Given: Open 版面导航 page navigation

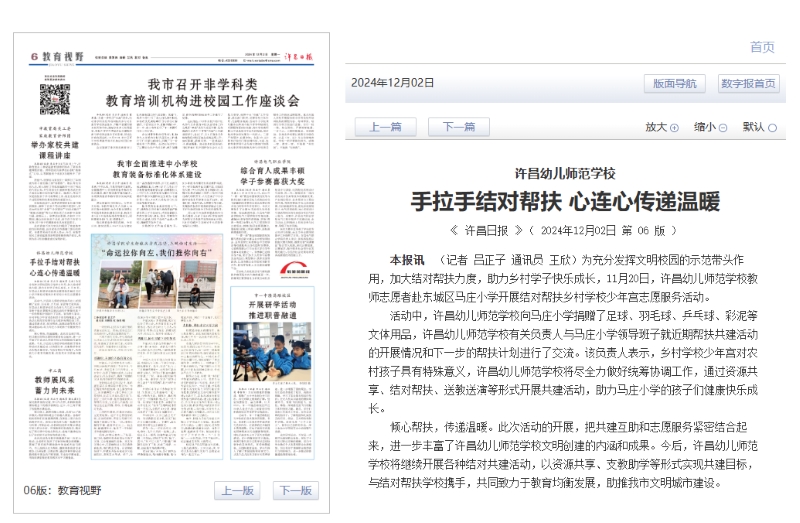Looking at the screenshot, I should coord(674,83).
